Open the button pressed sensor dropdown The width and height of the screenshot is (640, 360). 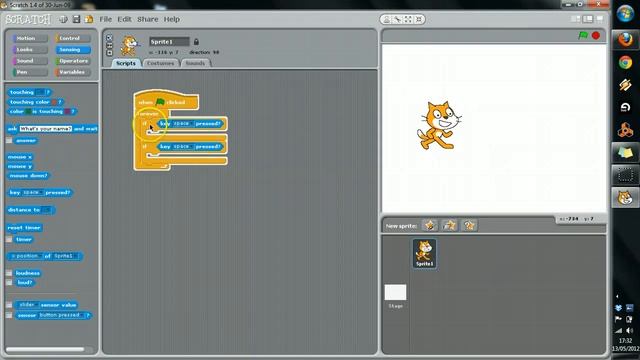pyautogui.click(x=62, y=315)
